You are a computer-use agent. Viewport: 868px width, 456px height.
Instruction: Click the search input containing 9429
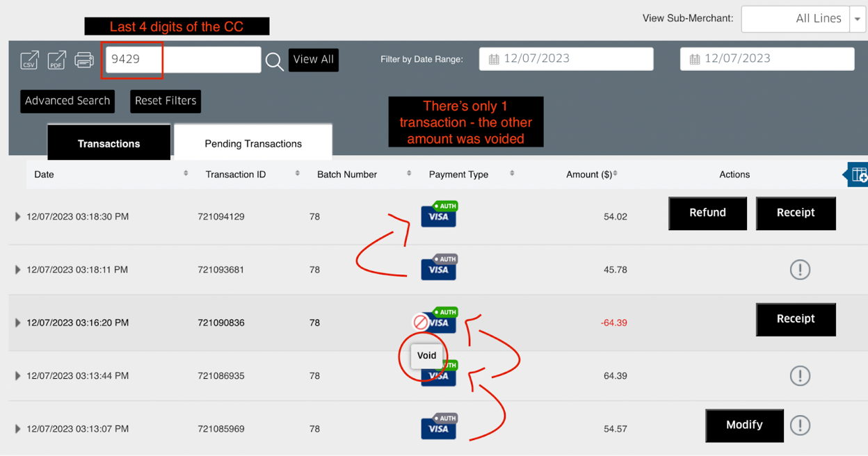click(x=181, y=60)
